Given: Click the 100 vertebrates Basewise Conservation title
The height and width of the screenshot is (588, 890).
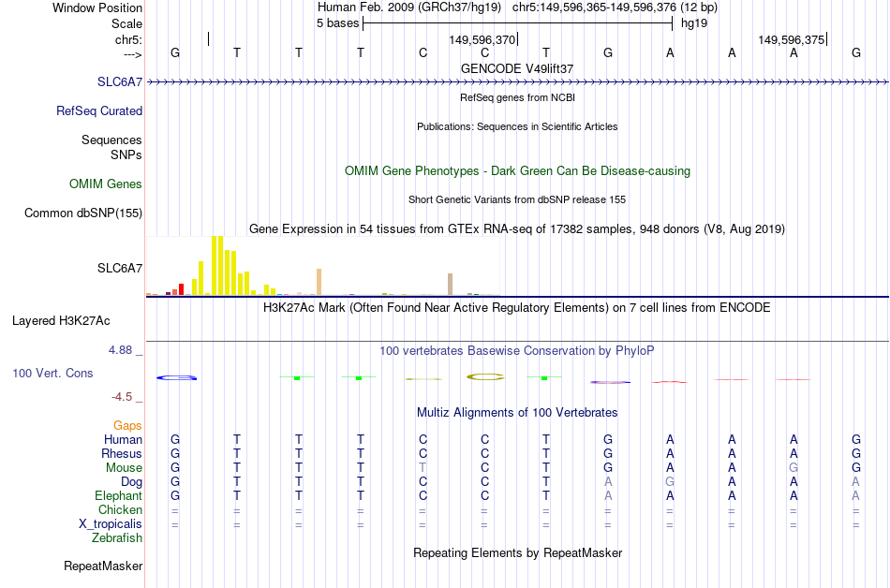Looking at the screenshot, I should pos(517,350).
